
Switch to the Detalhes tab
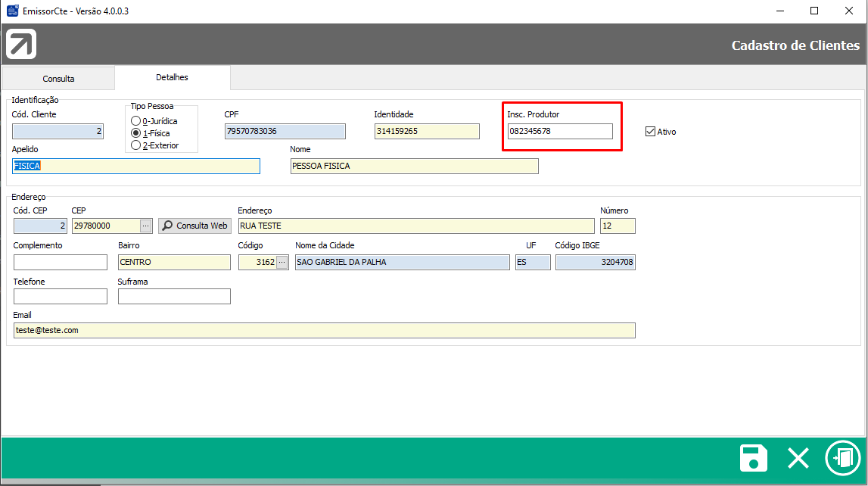[172, 77]
